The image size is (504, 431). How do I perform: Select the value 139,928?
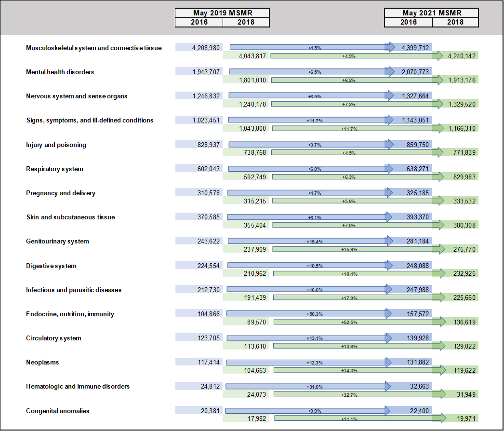point(418,338)
